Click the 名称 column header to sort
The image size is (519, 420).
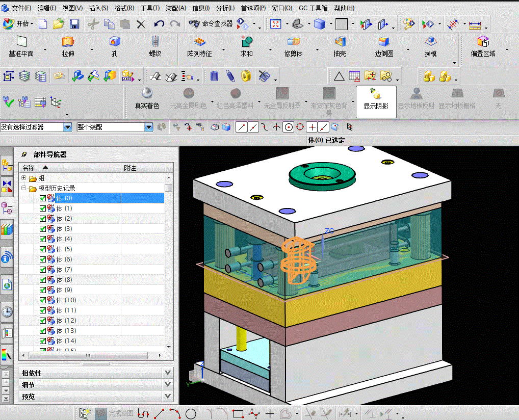point(28,168)
